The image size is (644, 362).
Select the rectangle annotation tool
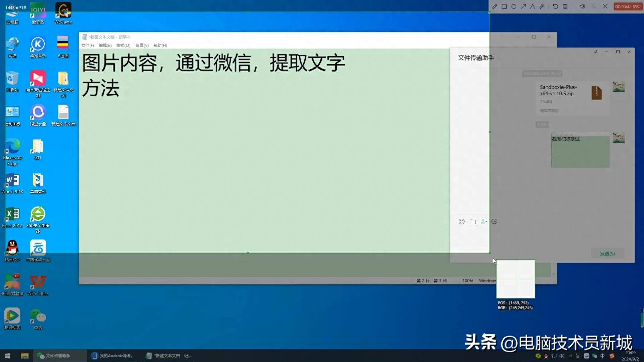click(x=504, y=6)
